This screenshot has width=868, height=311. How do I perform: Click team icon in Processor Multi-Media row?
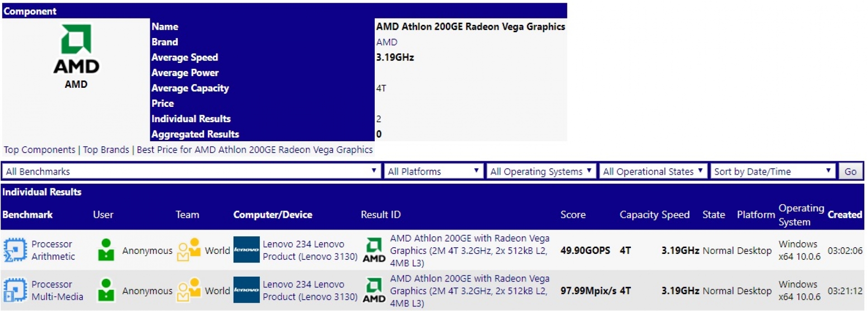(189, 290)
